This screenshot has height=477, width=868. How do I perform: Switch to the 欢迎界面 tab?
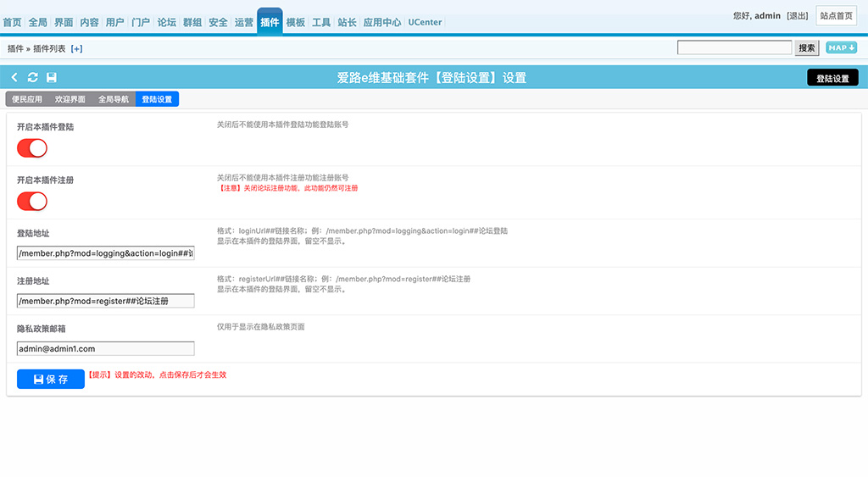point(70,99)
